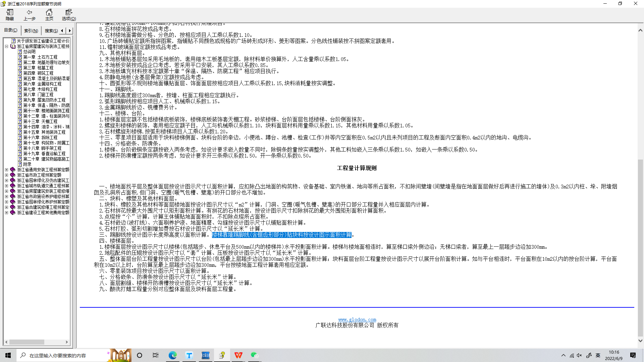Click the content pane vertical scrollbar thumb

pyautogui.click(x=640, y=248)
